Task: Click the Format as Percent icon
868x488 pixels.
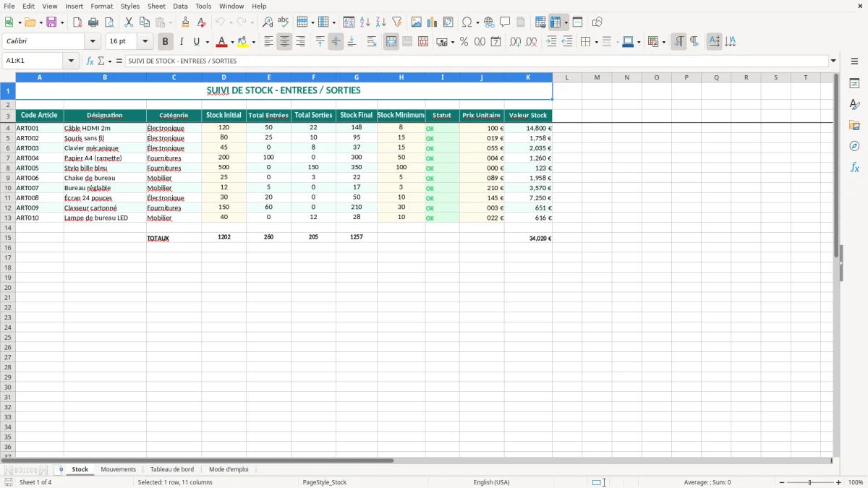Action: click(x=464, y=42)
